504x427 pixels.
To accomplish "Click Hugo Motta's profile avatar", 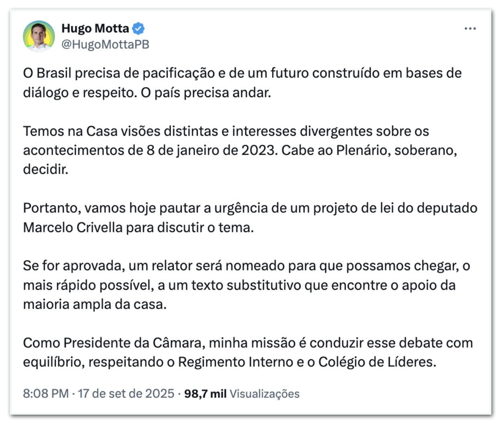I will (39, 36).
